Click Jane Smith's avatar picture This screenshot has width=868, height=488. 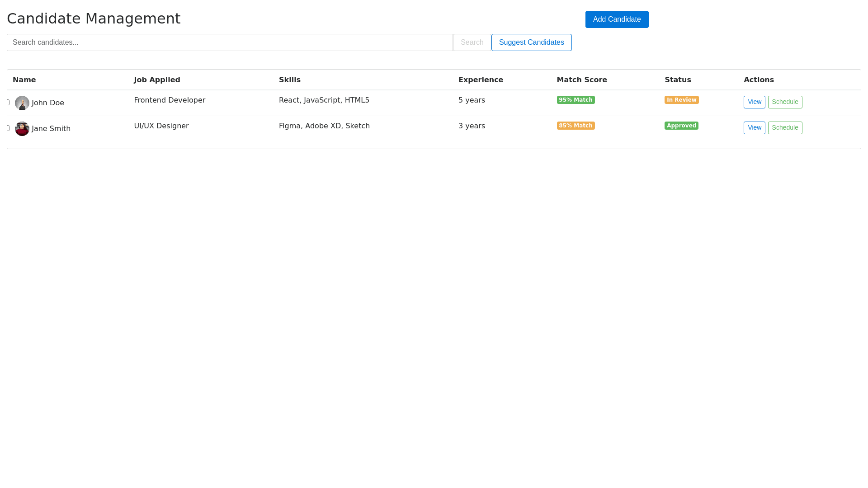(22, 129)
